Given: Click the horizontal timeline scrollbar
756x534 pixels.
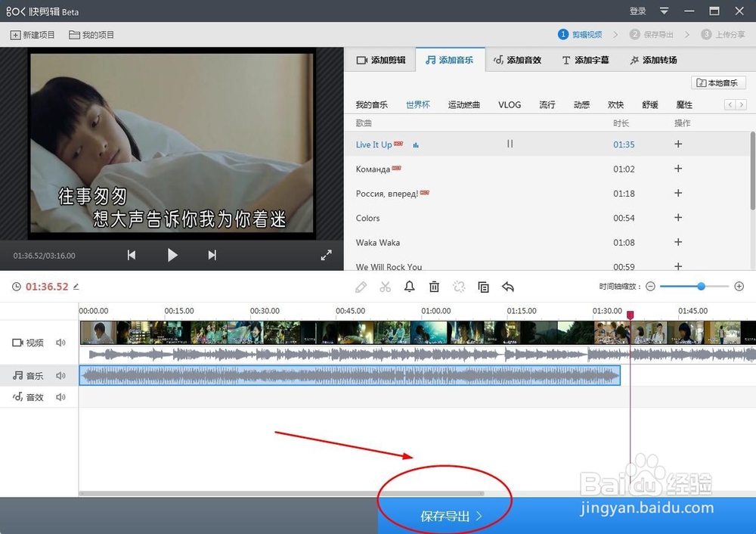Looking at the screenshot, I should click(x=281, y=493).
